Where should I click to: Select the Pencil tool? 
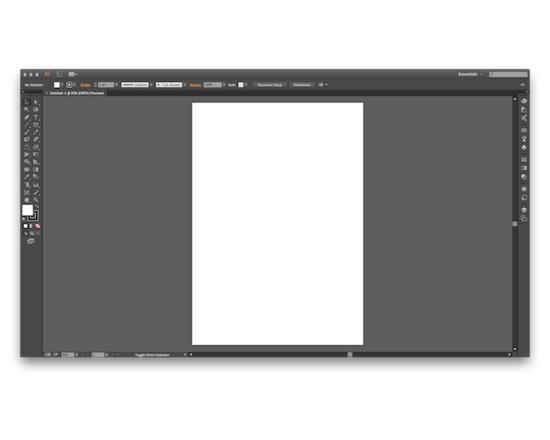click(x=36, y=132)
